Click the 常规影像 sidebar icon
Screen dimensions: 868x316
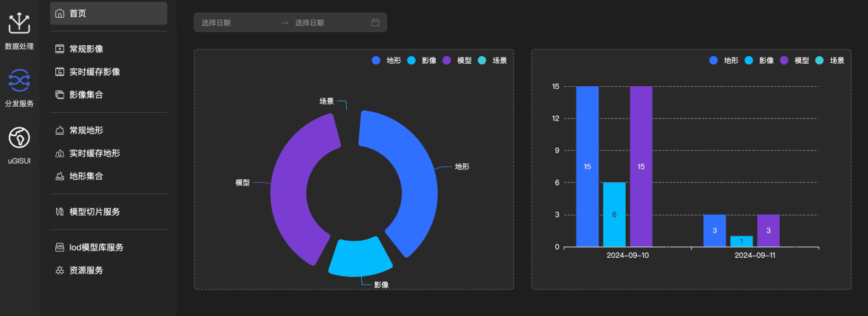60,49
